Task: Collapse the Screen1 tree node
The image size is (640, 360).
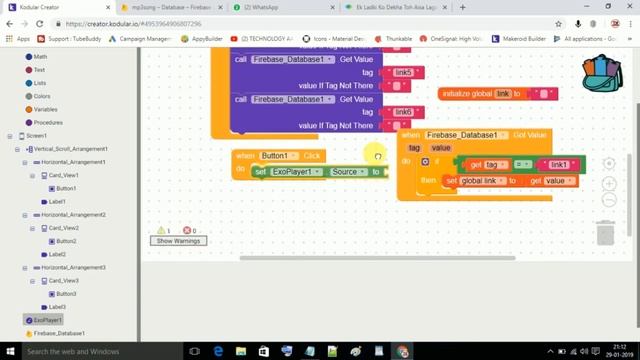Action: 10,136
